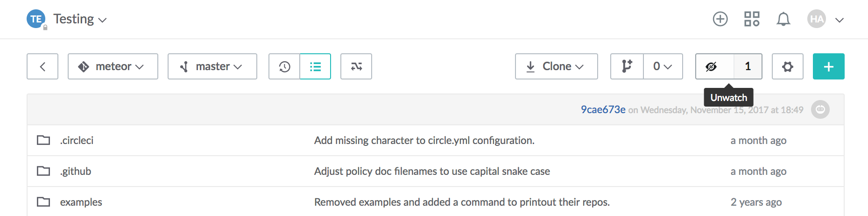Open the meteor repository dropdown

click(113, 66)
